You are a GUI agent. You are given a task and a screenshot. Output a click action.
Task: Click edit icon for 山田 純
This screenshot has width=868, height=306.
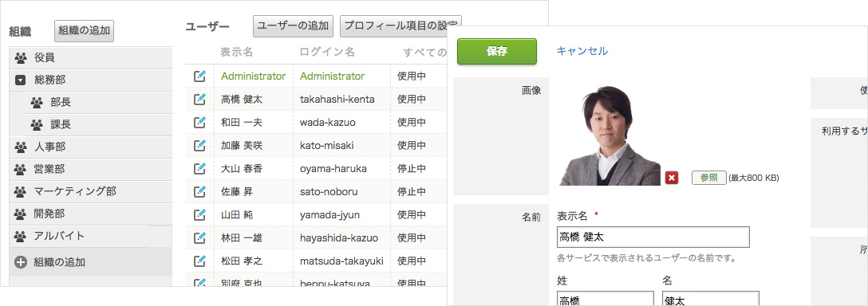pos(199,214)
